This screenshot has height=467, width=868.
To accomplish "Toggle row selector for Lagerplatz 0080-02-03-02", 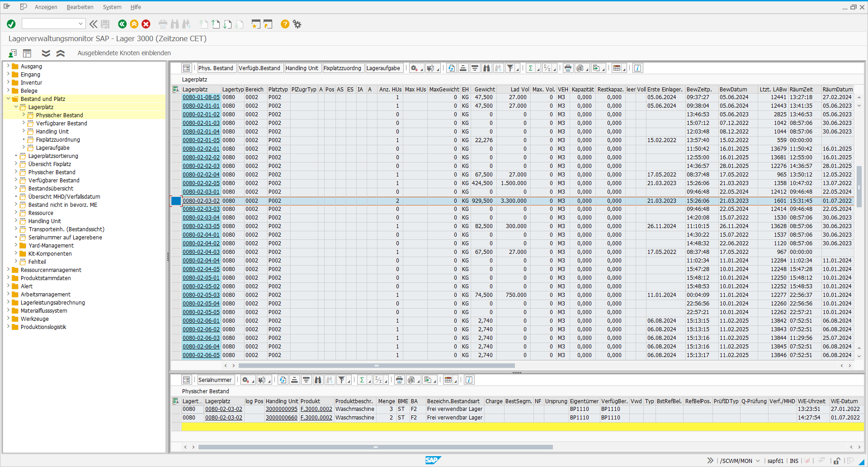I will tap(176, 200).
